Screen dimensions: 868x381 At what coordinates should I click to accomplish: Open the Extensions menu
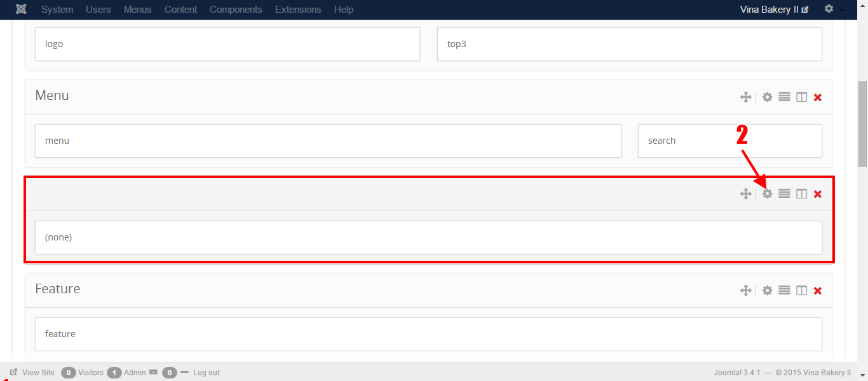tap(297, 10)
